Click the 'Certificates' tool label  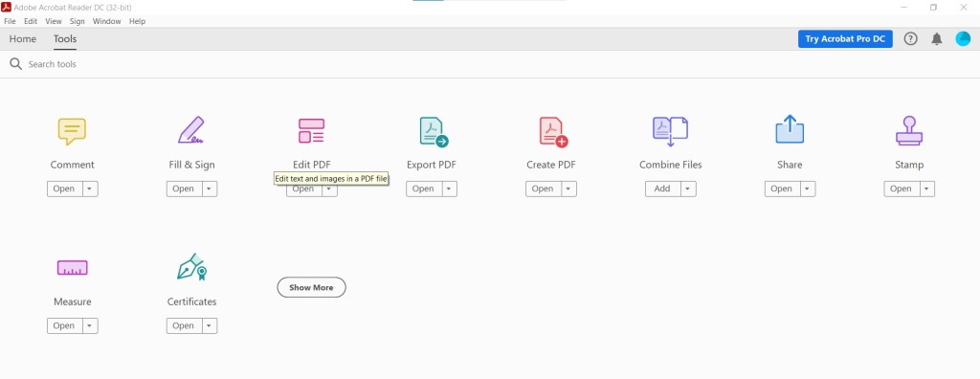(191, 302)
